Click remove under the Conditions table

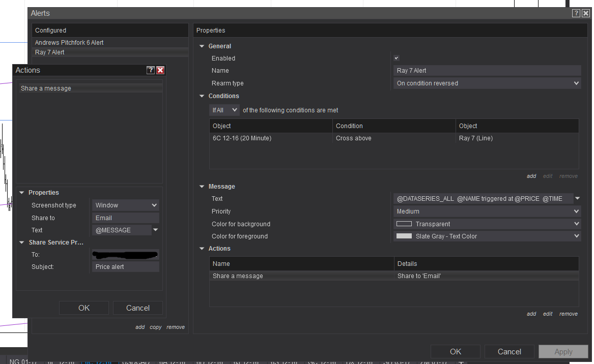[x=568, y=176]
